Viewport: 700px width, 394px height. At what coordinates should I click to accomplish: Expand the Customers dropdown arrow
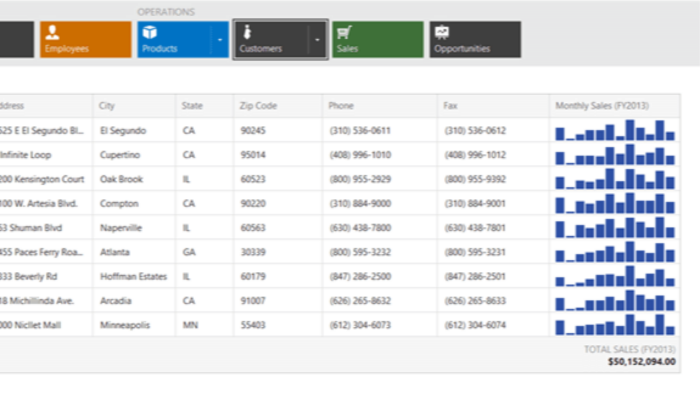(317, 39)
